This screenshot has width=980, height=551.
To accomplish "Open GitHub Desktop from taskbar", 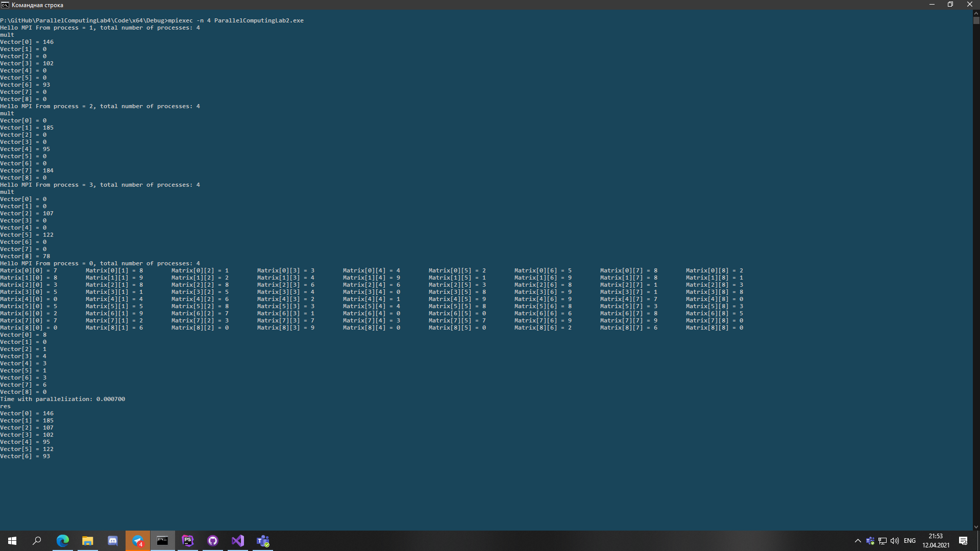I will [x=213, y=541].
